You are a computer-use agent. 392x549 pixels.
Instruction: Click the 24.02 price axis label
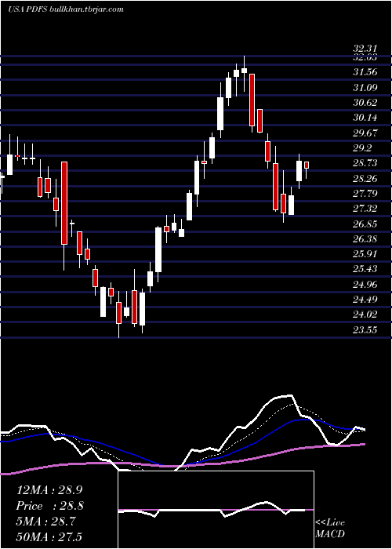(x=365, y=314)
